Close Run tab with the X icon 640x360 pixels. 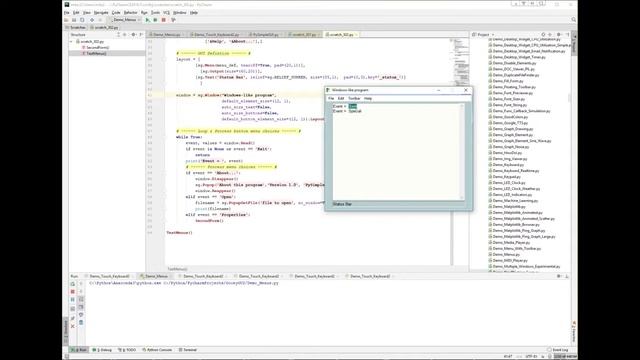point(73,326)
